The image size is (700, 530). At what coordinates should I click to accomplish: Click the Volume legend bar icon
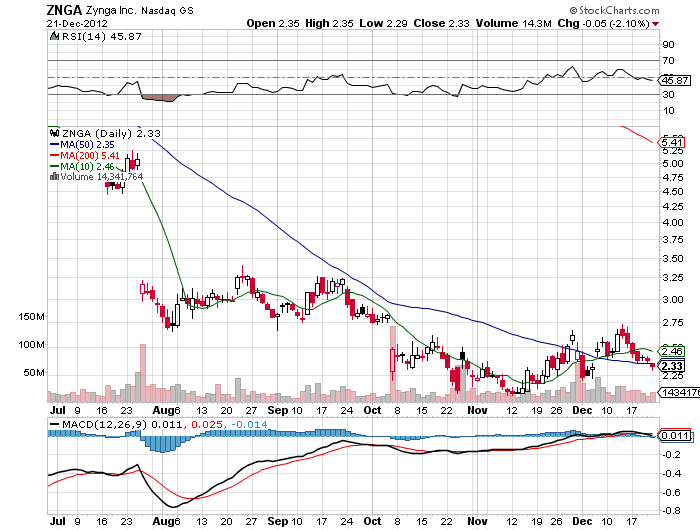click(x=54, y=177)
